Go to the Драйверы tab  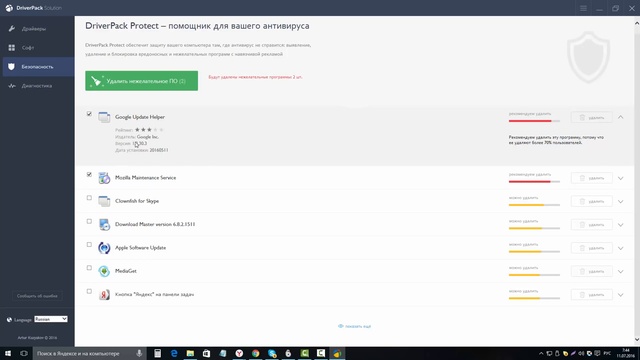tap(37, 29)
